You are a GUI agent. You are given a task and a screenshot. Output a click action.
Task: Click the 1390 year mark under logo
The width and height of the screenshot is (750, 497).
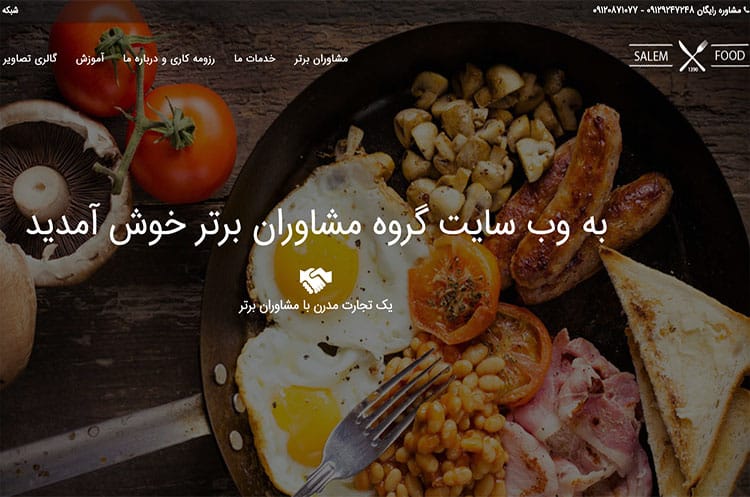[x=693, y=69]
